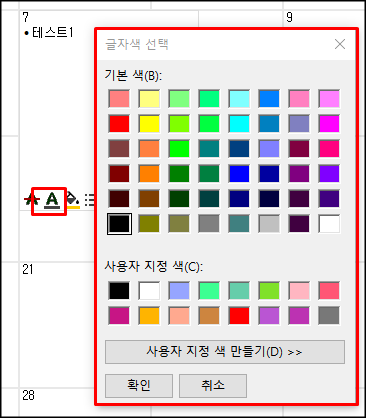The height and width of the screenshot is (418, 366).
Task: Select chartreuse yellow-green basic swatch
Action: pos(179,124)
